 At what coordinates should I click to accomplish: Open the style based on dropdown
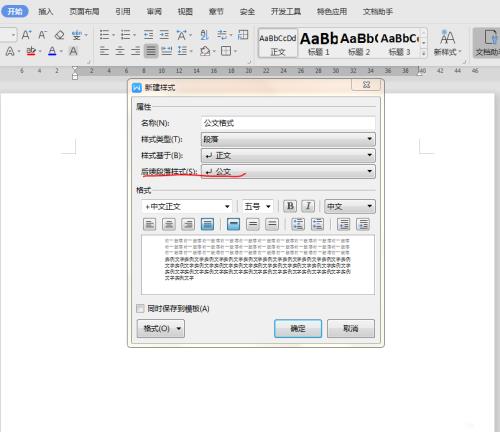pyautogui.click(x=288, y=155)
